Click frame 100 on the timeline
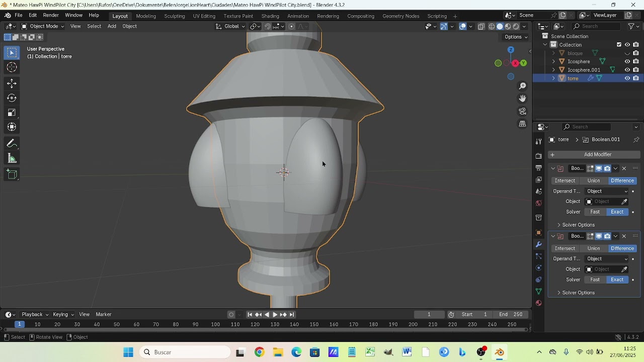This screenshot has height=362, width=644. pyautogui.click(x=215, y=325)
